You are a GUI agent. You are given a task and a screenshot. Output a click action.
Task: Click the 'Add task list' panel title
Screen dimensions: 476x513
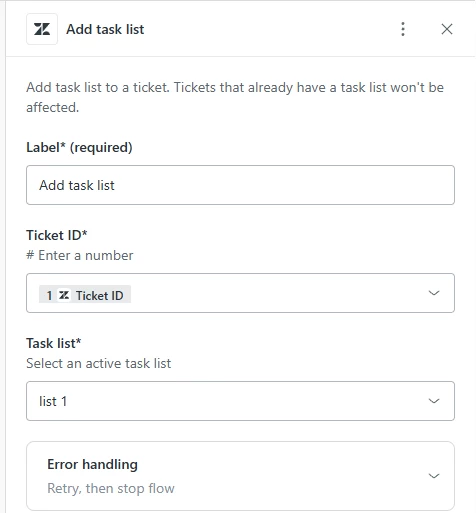pos(105,29)
